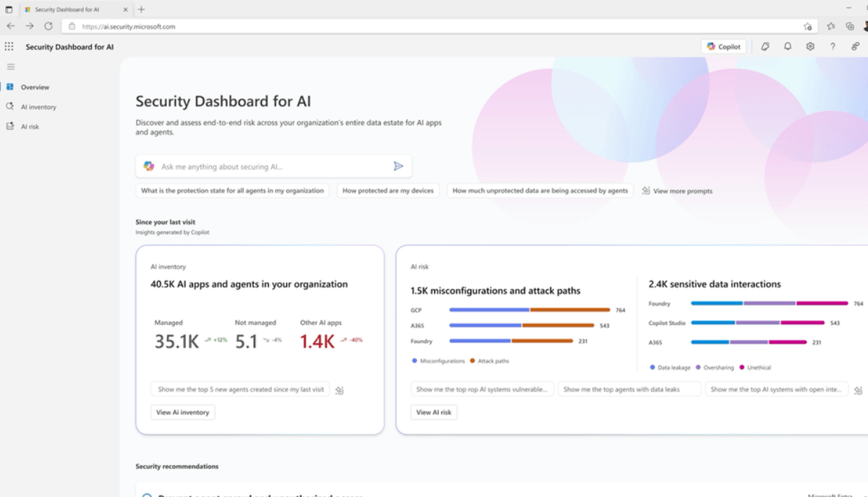Open the settings gear icon
This screenshot has width=868, height=497.
coord(810,46)
